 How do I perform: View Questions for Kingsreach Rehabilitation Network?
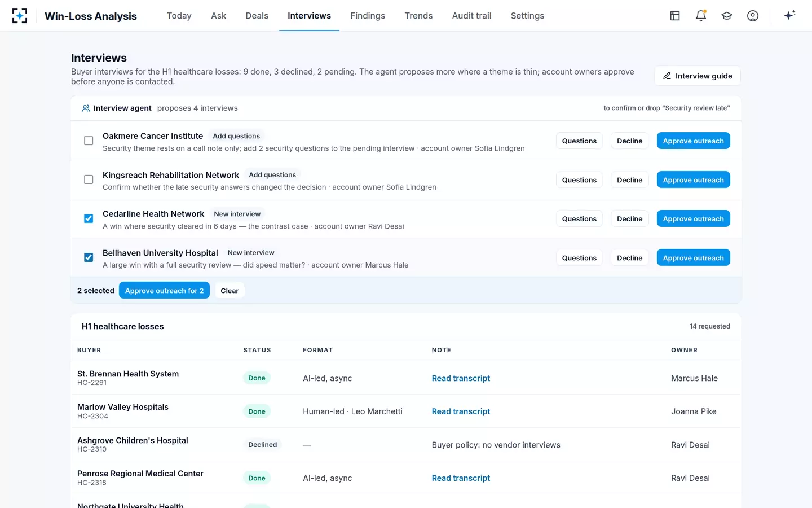579,179
